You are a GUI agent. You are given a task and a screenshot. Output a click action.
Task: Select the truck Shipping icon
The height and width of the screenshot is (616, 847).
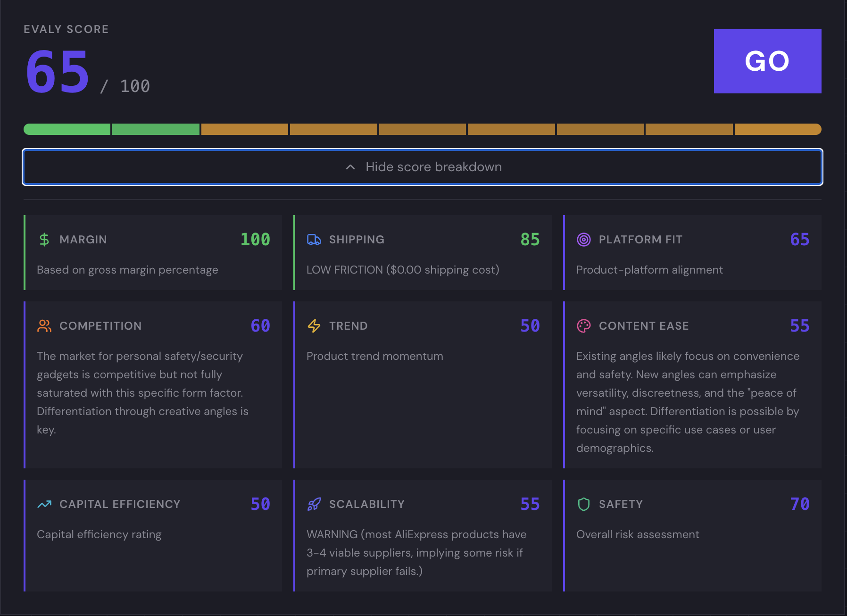pos(314,239)
